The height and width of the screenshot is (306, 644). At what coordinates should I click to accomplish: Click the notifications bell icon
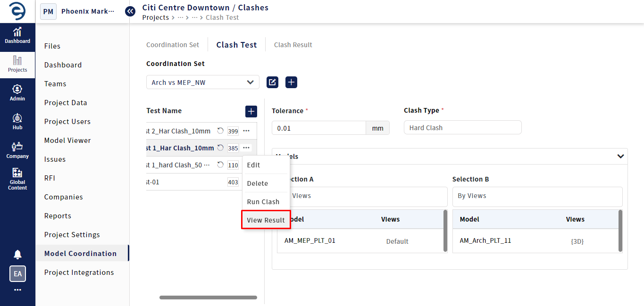coord(17,255)
